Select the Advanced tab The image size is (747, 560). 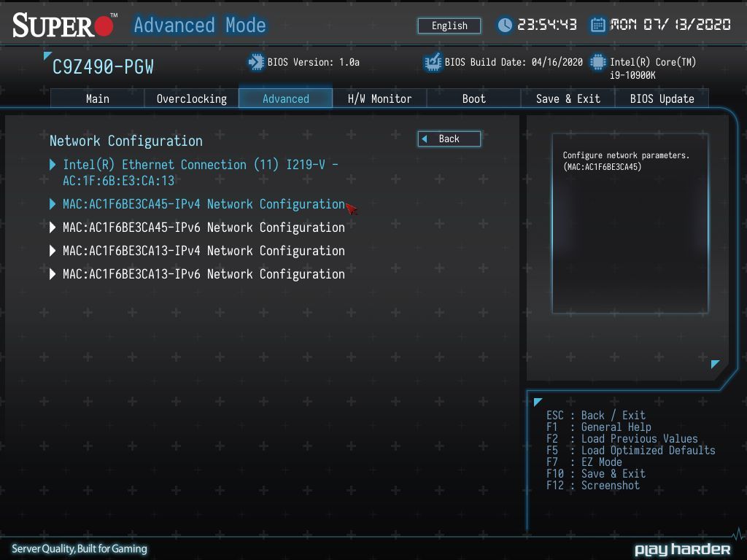pyautogui.click(x=285, y=98)
